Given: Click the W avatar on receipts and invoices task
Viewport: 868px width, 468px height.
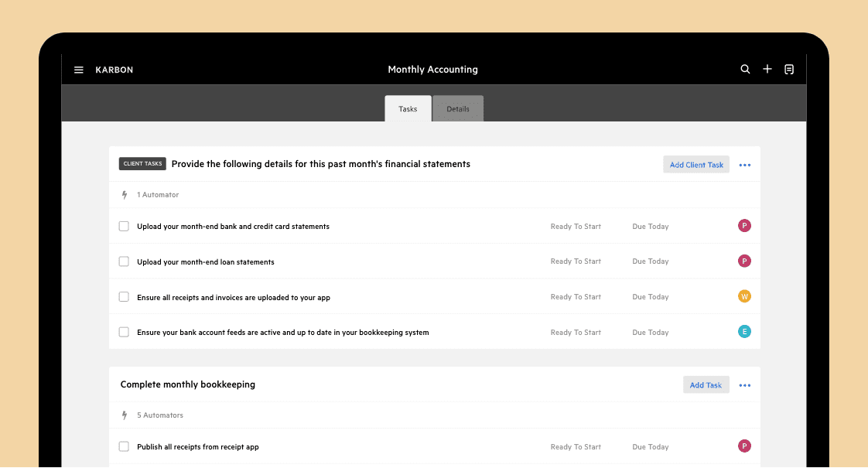Looking at the screenshot, I should click(x=744, y=296).
